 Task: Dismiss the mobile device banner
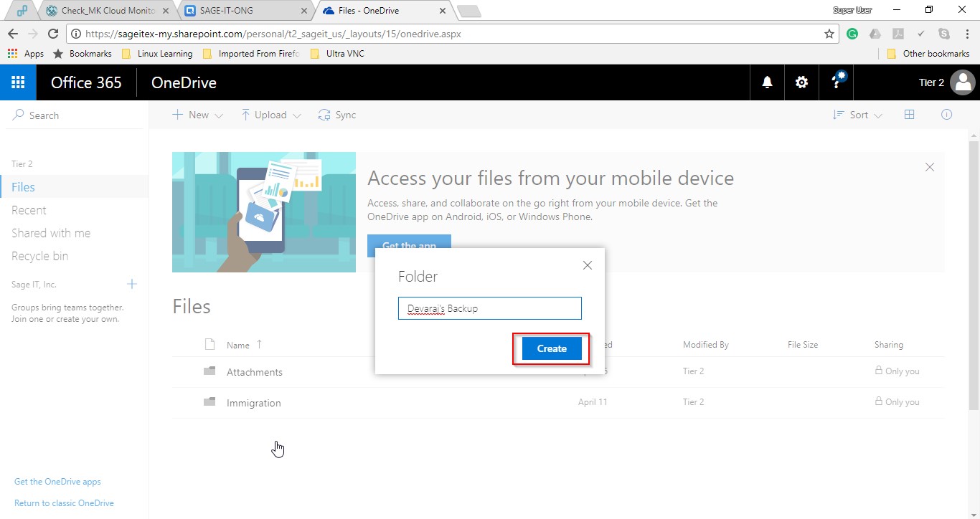930,167
